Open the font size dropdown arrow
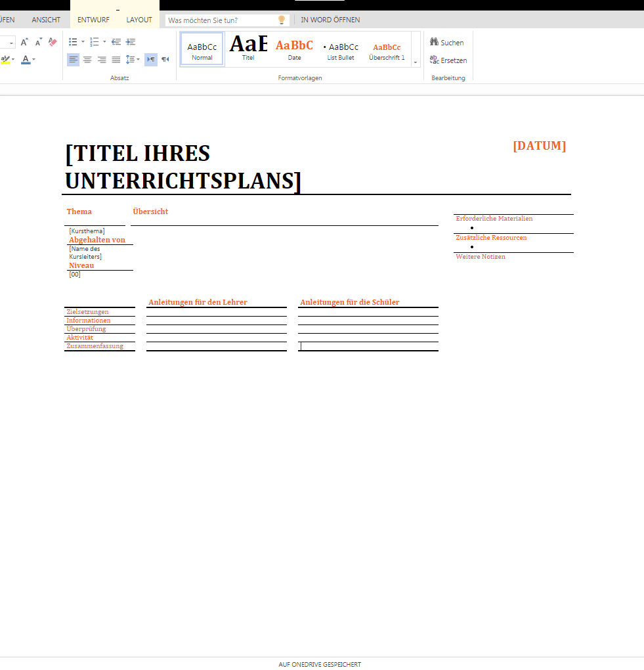Viewport: 644px width, 670px height. [x=11, y=43]
